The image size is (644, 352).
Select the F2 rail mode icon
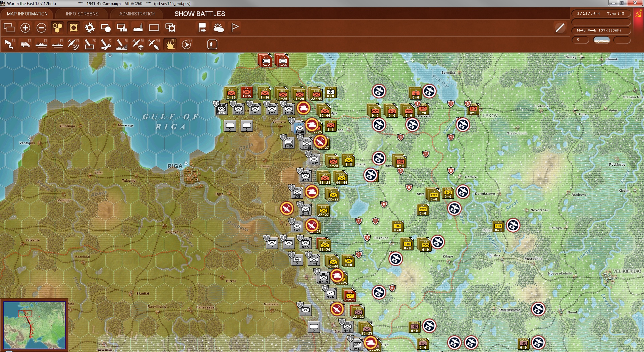pos(25,45)
